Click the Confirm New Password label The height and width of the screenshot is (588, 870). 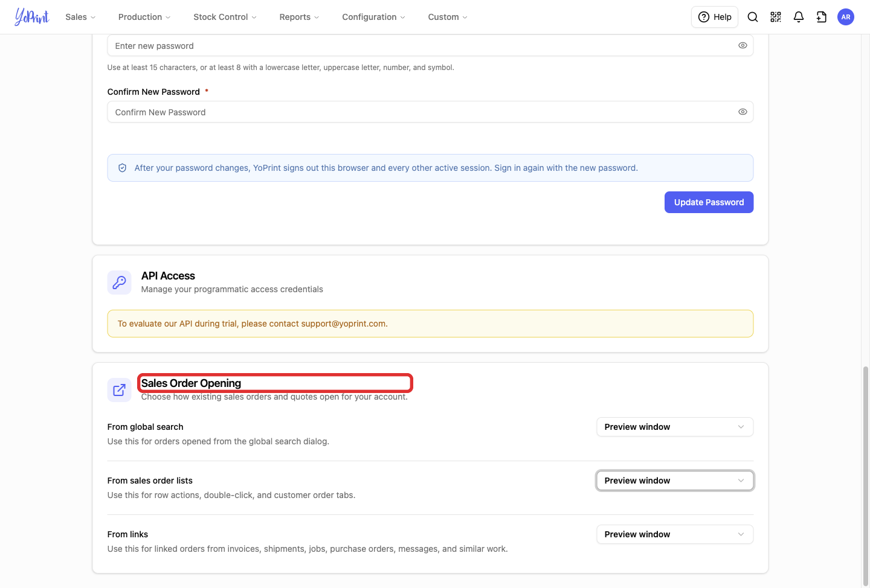point(153,92)
